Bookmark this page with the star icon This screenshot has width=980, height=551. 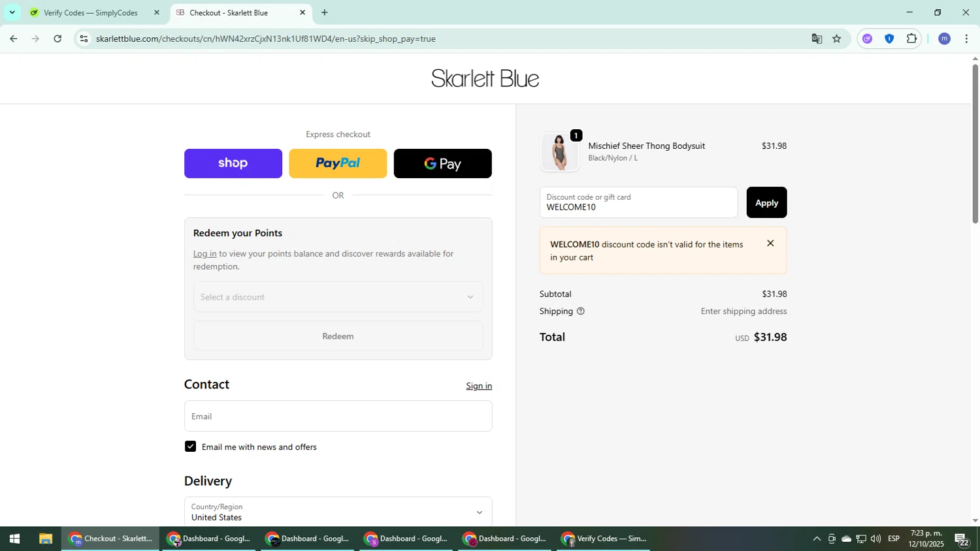pyautogui.click(x=837, y=39)
